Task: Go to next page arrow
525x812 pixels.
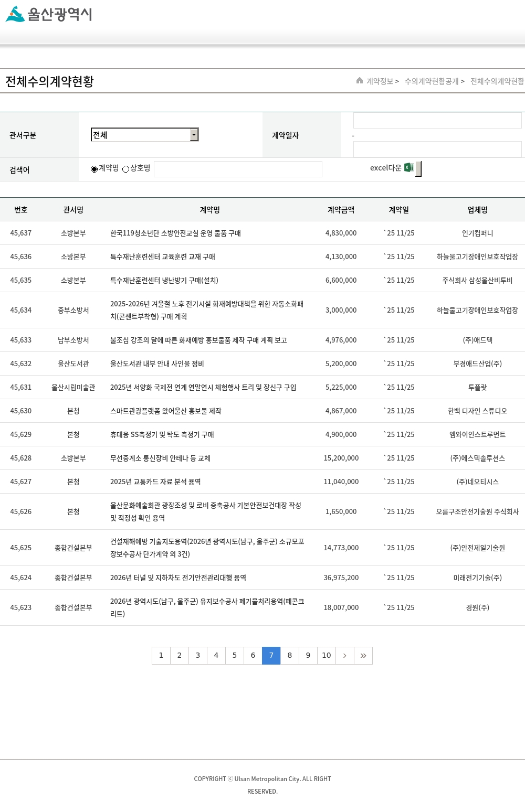Action: (x=344, y=655)
